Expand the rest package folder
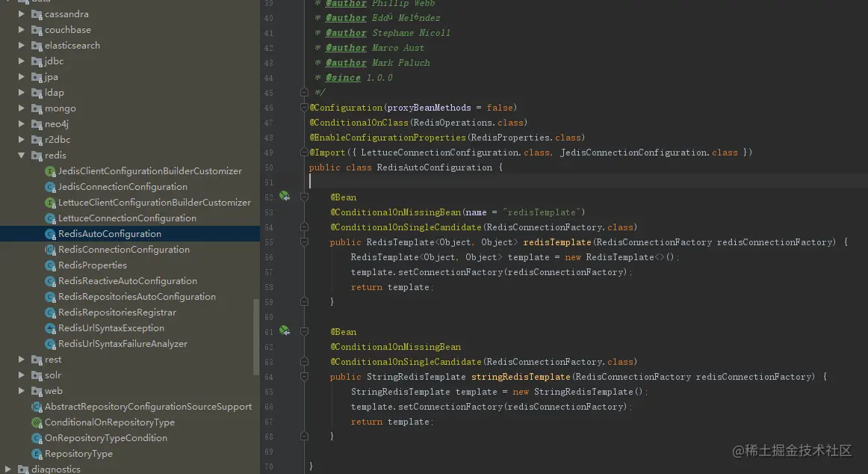 click(x=21, y=360)
